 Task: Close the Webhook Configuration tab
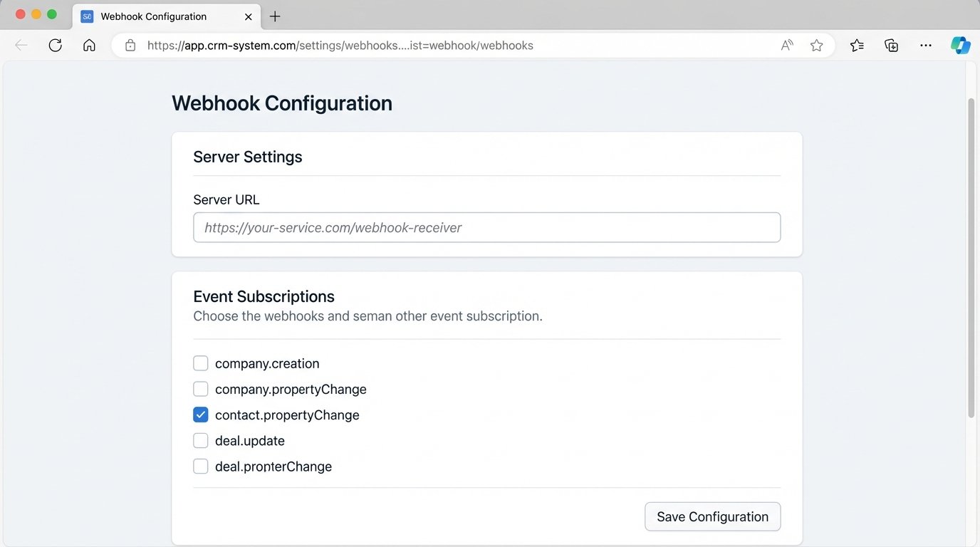pyautogui.click(x=248, y=16)
